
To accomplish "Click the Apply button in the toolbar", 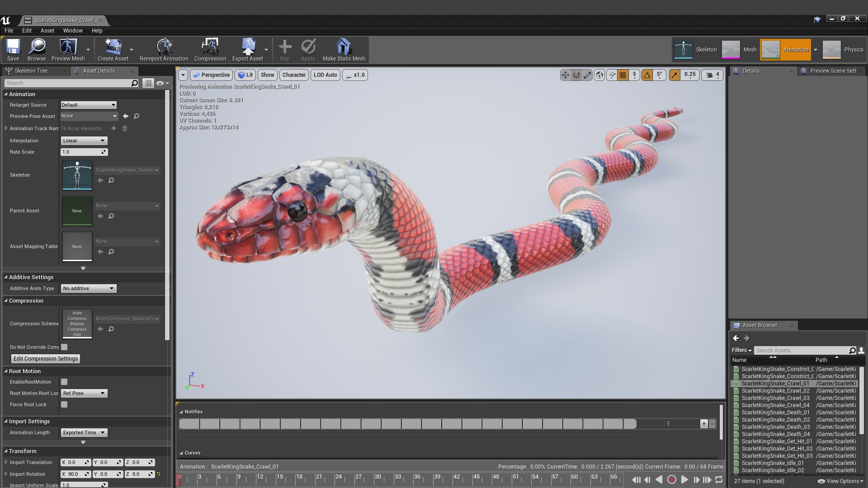I will tap(308, 50).
